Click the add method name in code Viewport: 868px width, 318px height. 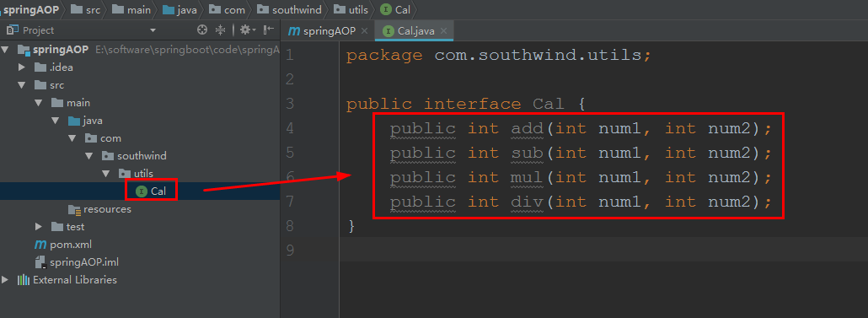click(x=528, y=128)
